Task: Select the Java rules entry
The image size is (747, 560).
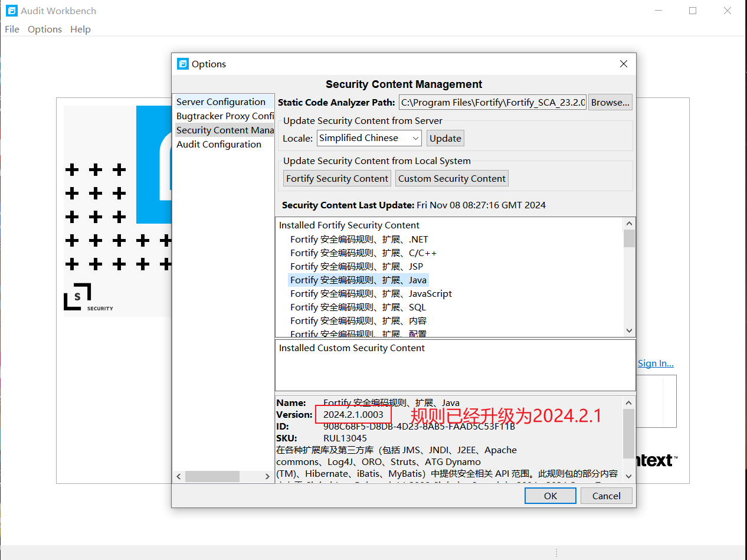Action: [x=358, y=280]
